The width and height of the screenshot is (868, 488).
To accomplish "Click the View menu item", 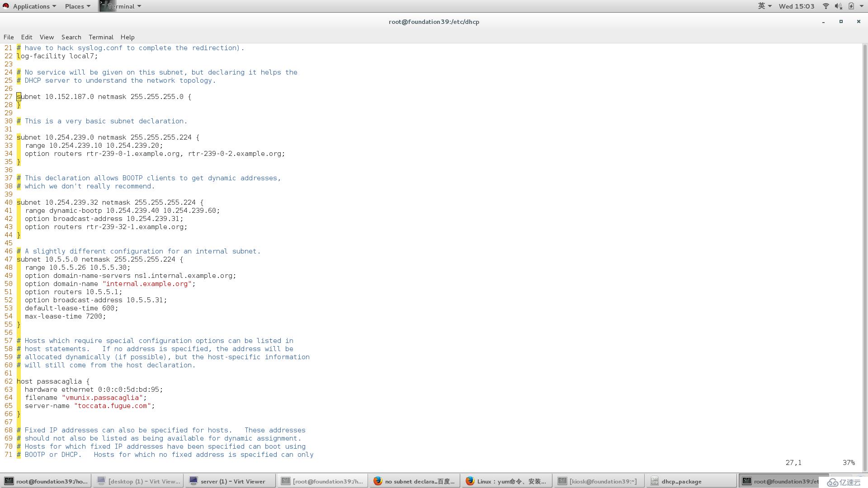I will (46, 37).
